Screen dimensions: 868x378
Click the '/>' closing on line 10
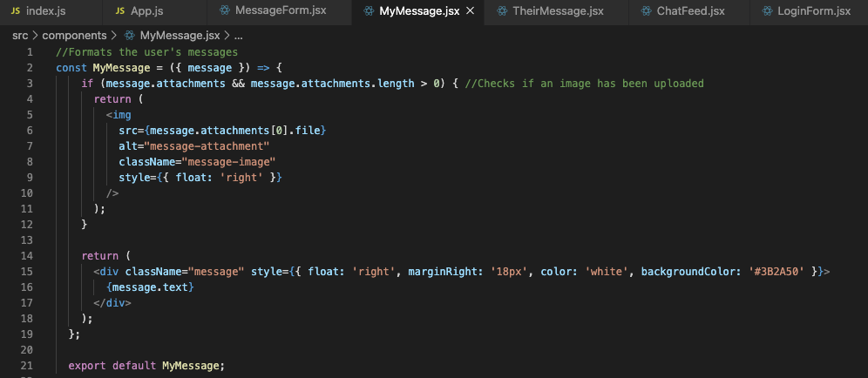click(x=112, y=193)
